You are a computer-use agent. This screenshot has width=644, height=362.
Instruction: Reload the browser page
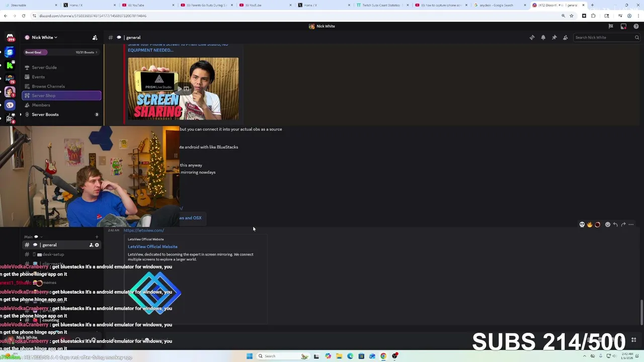tap(23, 16)
